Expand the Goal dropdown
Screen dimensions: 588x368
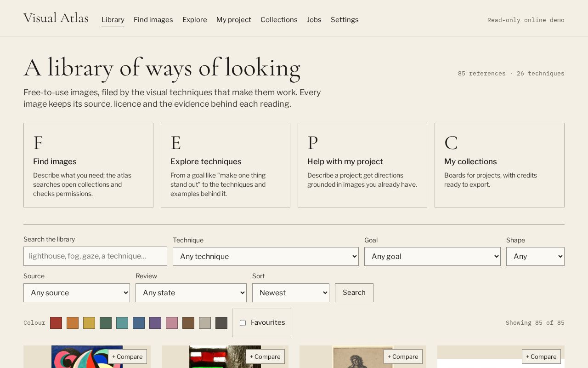coord(432,257)
